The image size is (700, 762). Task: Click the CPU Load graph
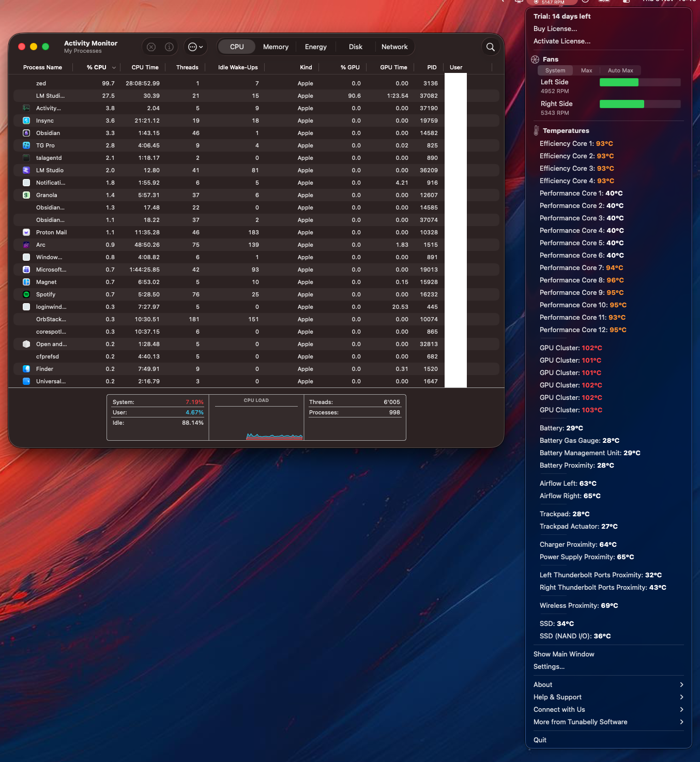(x=256, y=418)
